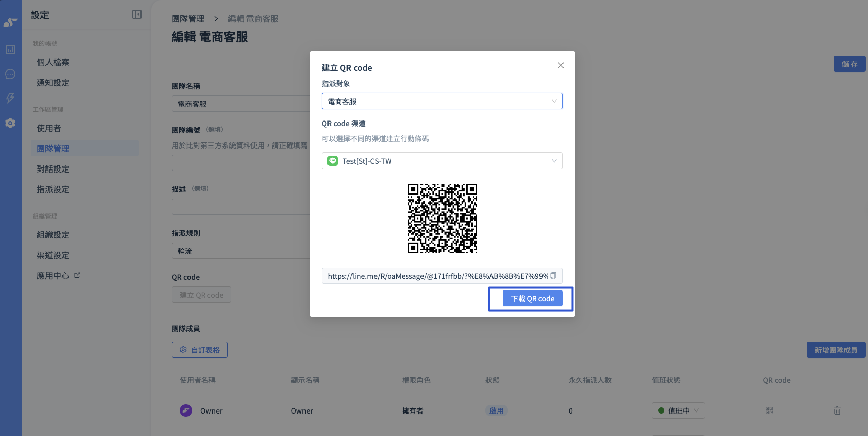Image resolution: width=868 pixels, height=436 pixels.
Task: Click the 描述 input field
Action: tap(241, 207)
